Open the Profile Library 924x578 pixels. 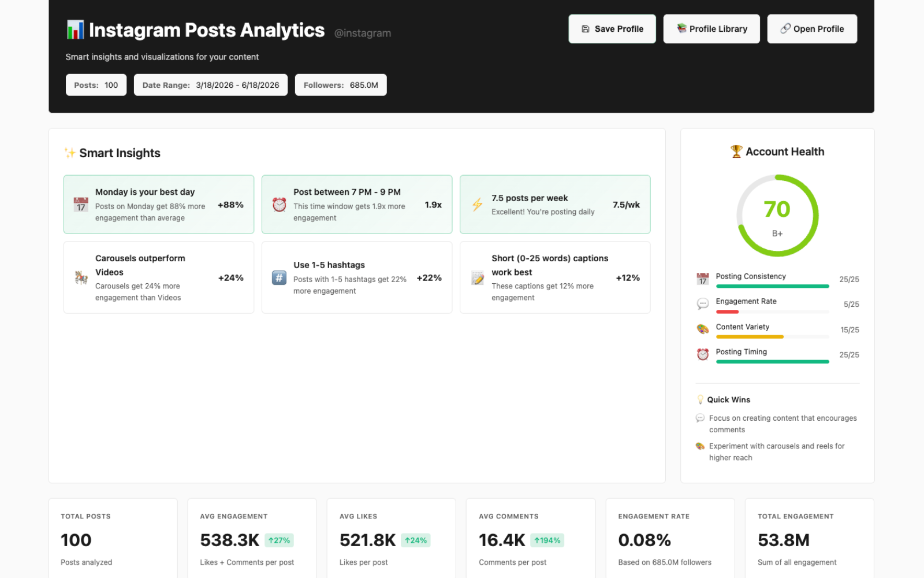[711, 29]
